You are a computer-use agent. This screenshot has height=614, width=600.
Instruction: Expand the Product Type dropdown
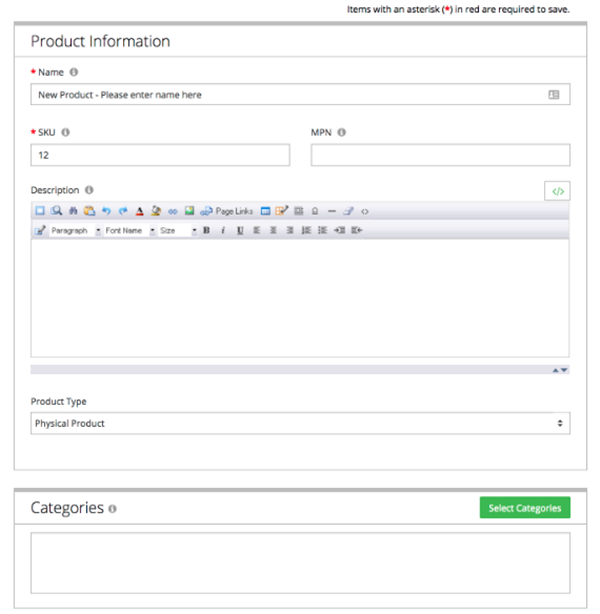pyautogui.click(x=300, y=423)
